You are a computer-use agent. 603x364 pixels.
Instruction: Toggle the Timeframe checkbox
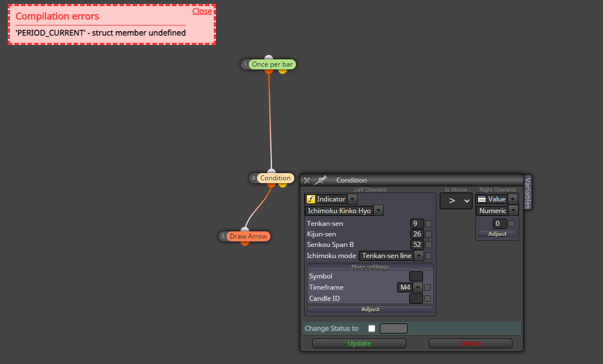point(428,287)
